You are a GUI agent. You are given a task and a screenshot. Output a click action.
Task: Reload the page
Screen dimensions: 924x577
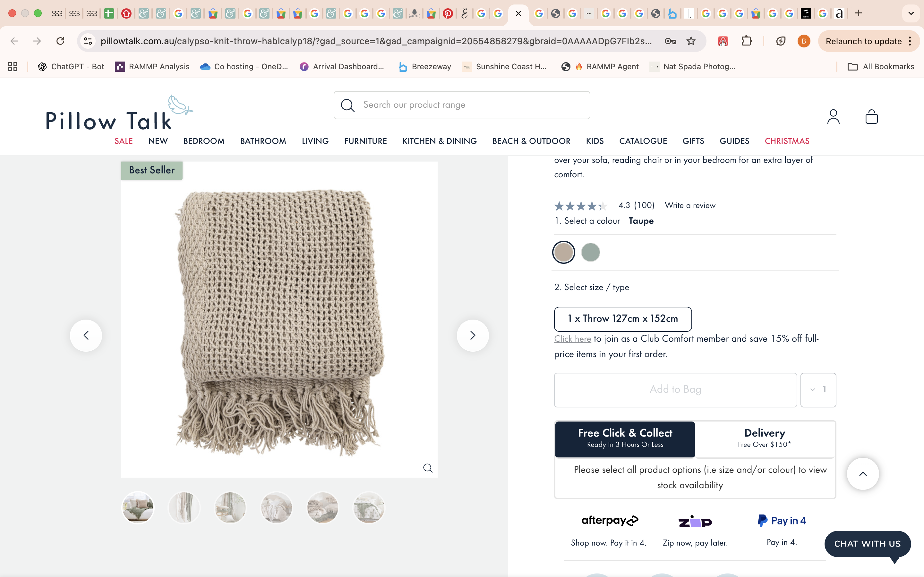coord(60,41)
